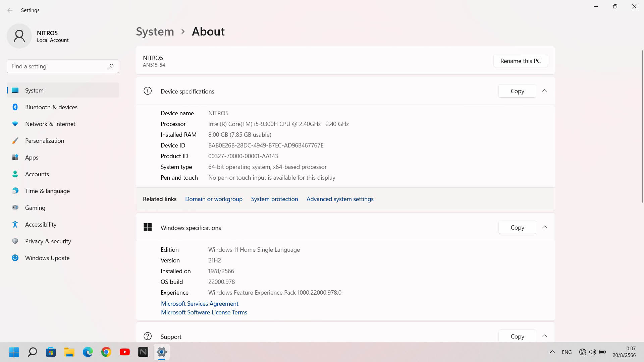Open Microsoft Services Agreement link
Viewport: 644px width, 362px height.
click(x=200, y=303)
